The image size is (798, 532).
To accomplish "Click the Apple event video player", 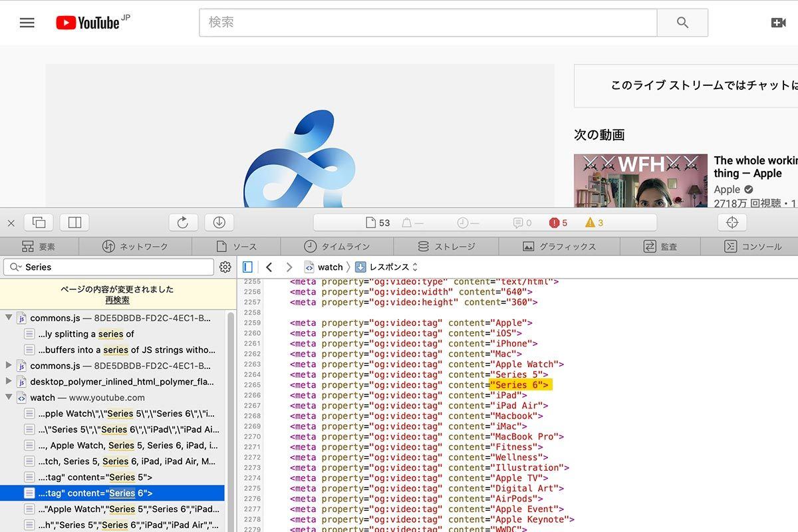I will click(300, 136).
